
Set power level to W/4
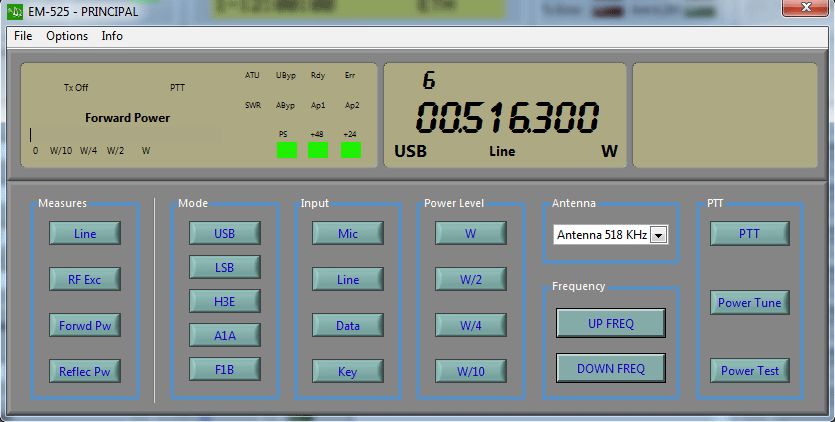click(471, 325)
